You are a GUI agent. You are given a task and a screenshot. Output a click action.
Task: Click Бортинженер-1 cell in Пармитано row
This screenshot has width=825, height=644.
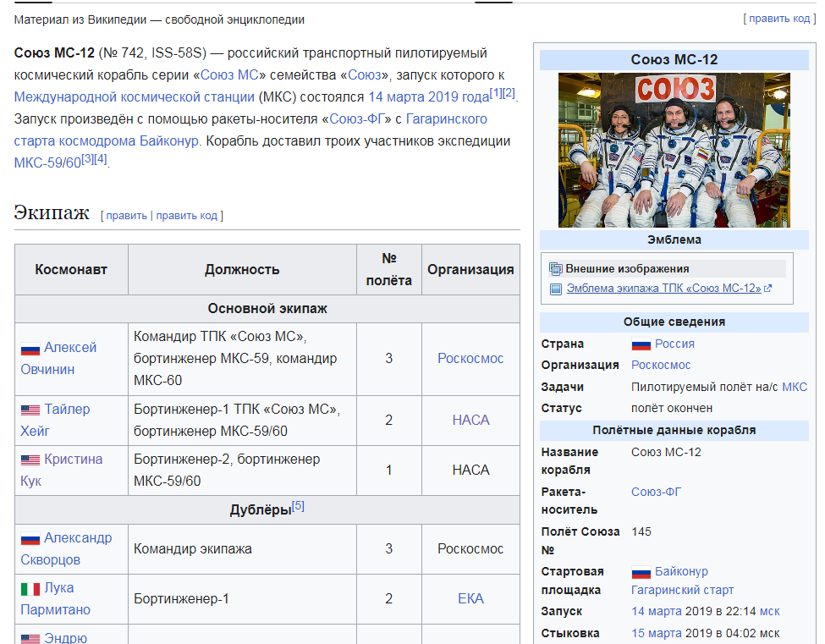coord(242,599)
